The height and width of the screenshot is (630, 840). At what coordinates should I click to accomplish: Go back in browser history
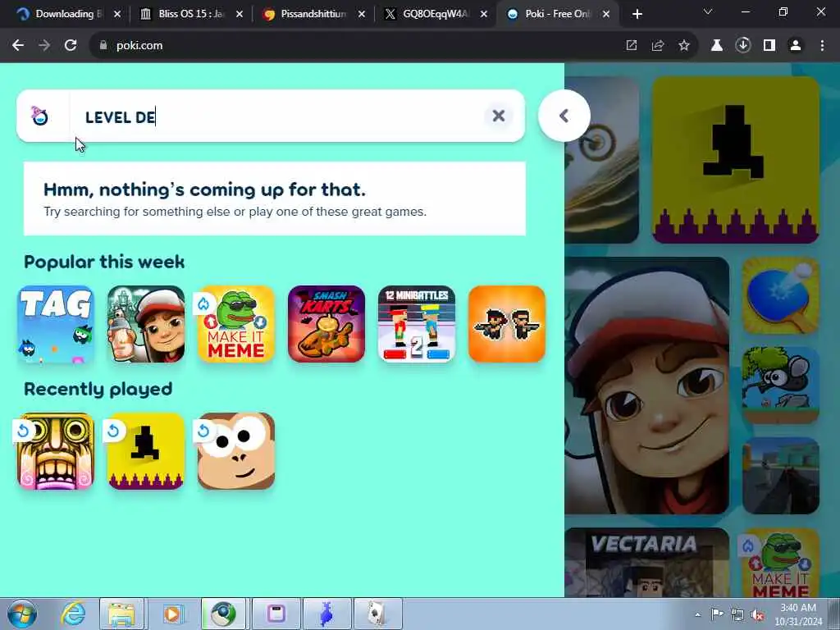[x=18, y=46]
